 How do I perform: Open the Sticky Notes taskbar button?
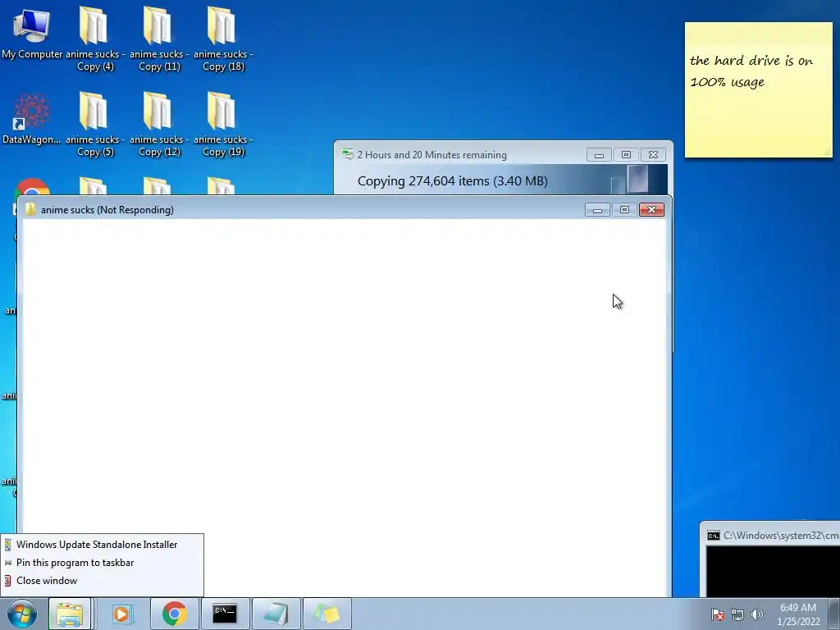click(x=327, y=614)
